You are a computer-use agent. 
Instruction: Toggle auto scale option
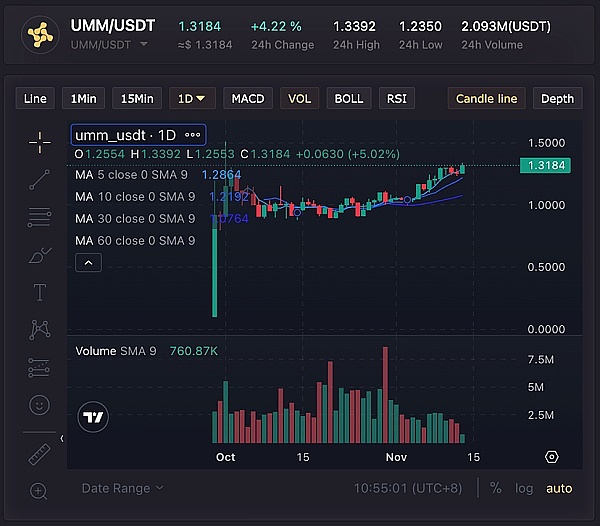[559, 488]
